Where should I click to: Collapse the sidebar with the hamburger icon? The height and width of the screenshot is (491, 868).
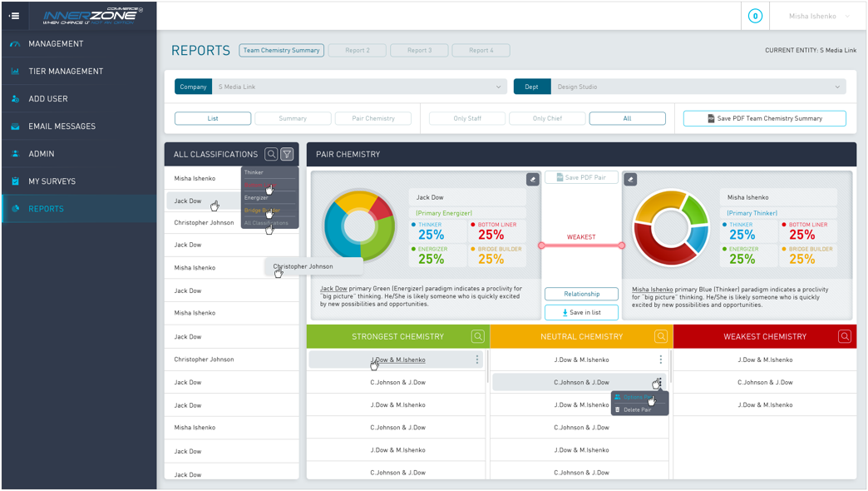point(14,16)
